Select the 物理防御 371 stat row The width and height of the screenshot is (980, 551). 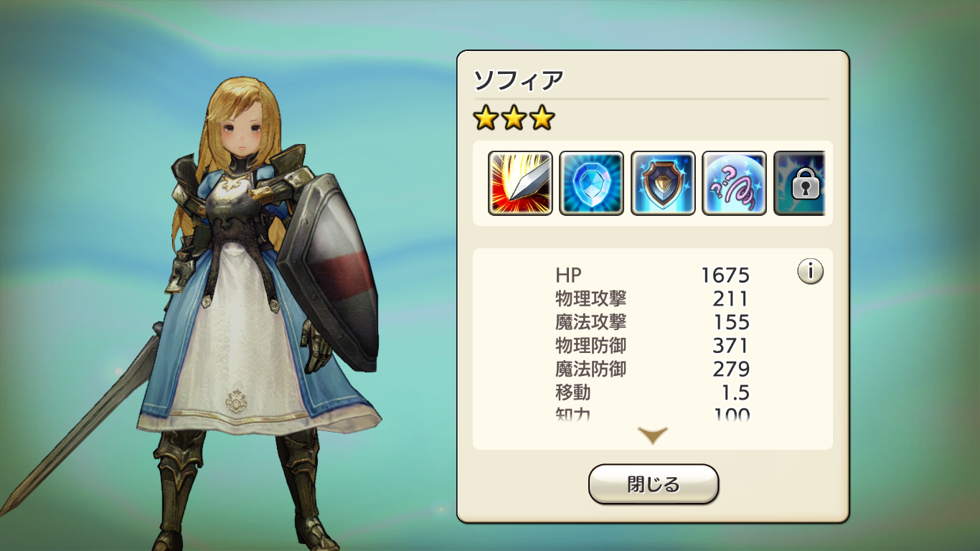pos(652,346)
